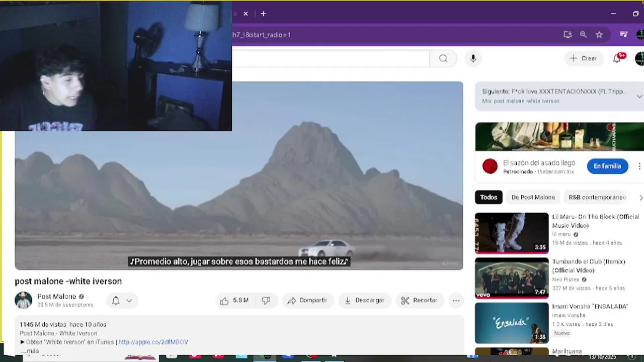
Task: Open the ENSALADA video thumbnail
Action: click(x=512, y=323)
